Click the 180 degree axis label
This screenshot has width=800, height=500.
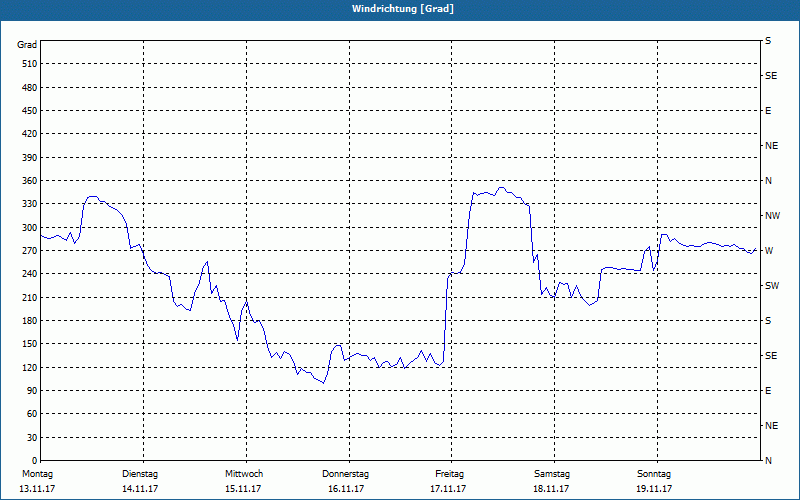coord(30,321)
